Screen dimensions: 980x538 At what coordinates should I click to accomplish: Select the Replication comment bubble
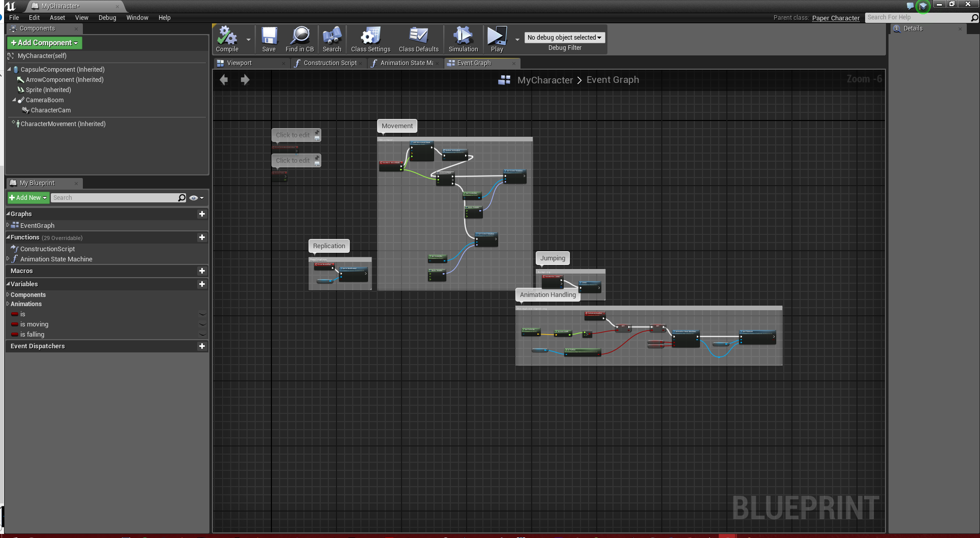(329, 246)
